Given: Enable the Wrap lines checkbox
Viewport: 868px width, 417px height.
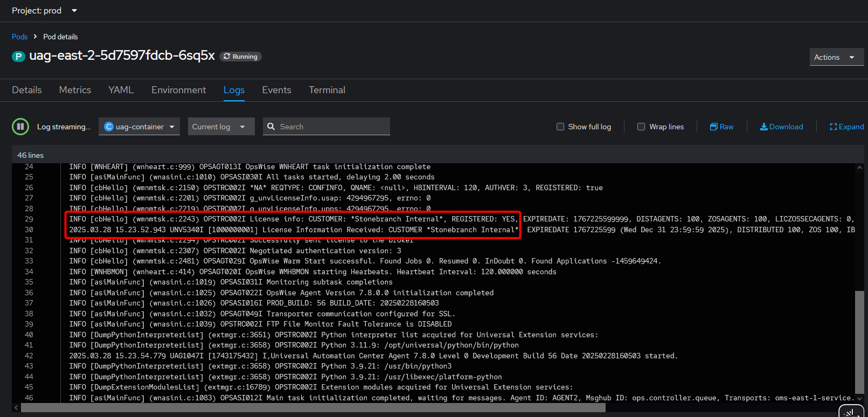Looking at the screenshot, I should (641, 127).
